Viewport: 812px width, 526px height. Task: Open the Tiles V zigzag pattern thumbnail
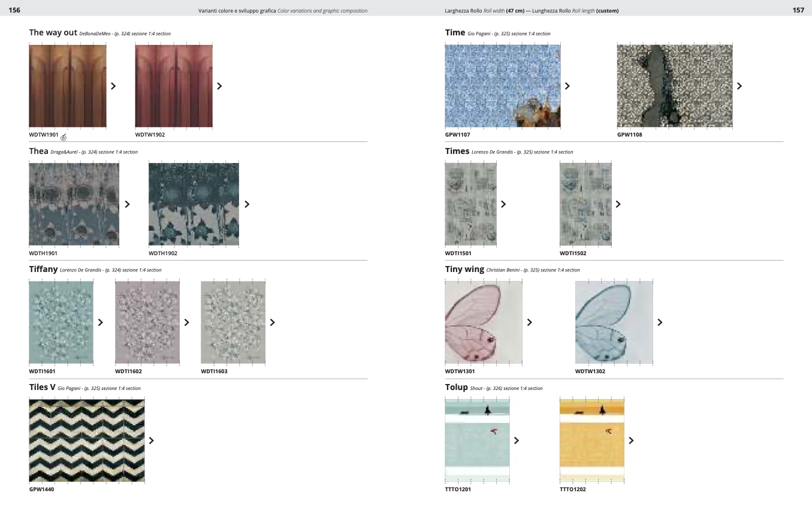[87, 440]
